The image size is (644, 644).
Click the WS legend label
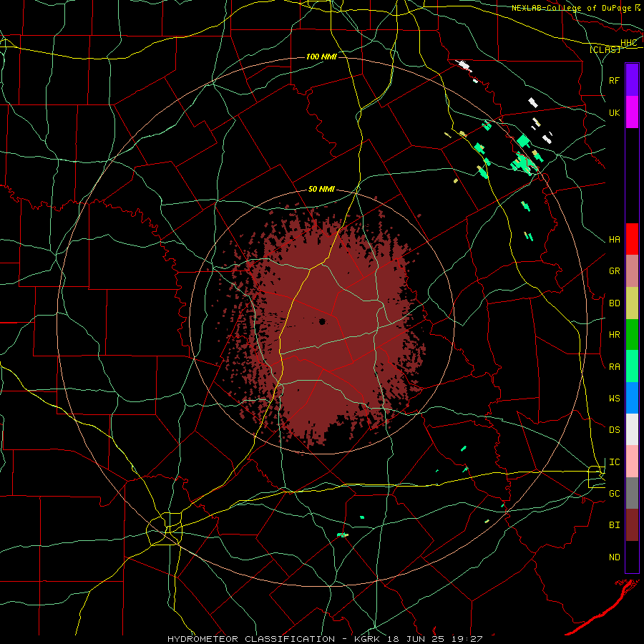pos(614,399)
